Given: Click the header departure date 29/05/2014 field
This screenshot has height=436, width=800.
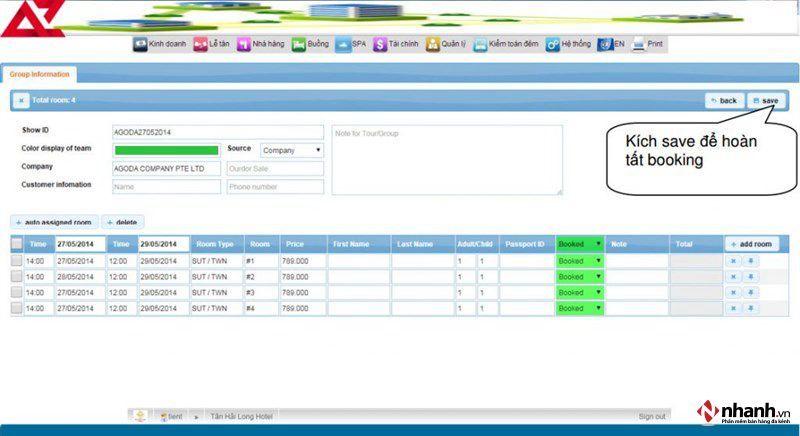Looking at the screenshot, I should point(164,244).
